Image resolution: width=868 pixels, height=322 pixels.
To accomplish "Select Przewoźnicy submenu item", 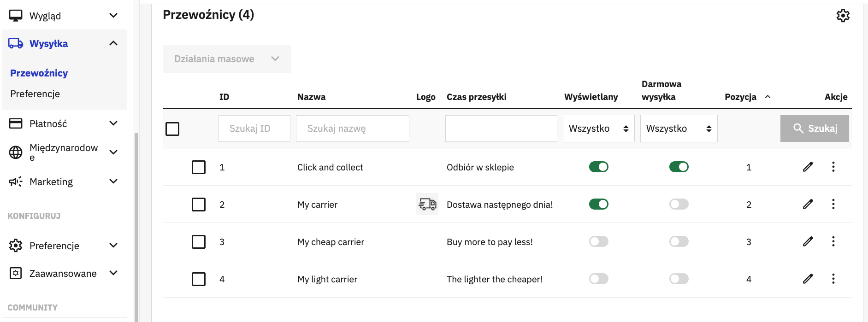I will (x=39, y=73).
